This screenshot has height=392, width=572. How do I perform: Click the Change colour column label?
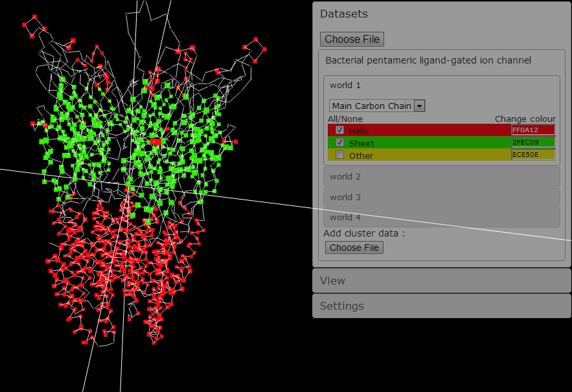(525, 119)
